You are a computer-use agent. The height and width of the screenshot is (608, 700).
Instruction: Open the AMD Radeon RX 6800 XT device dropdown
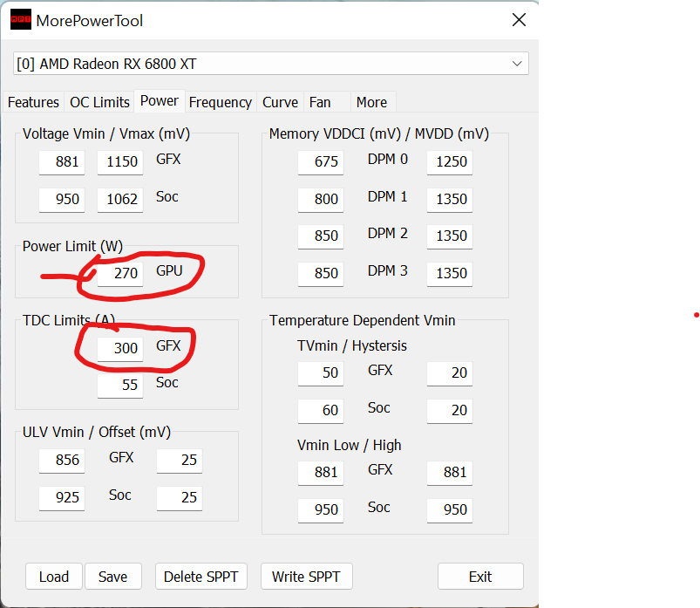coord(271,64)
